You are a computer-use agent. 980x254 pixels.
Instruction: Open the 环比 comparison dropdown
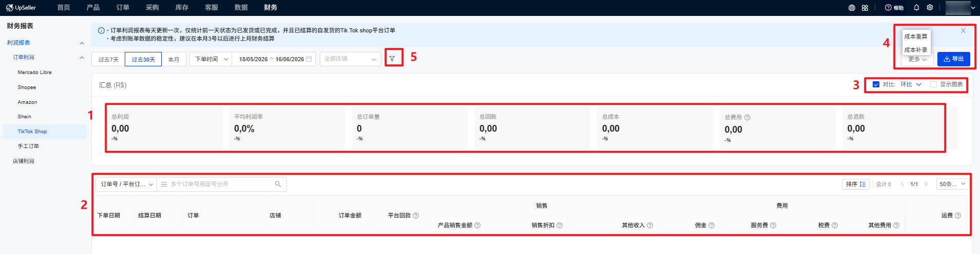click(911, 84)
